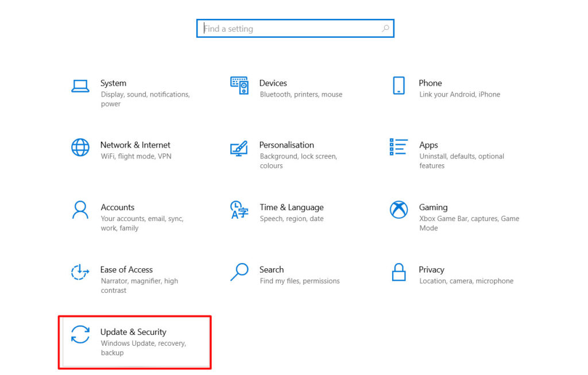This screenshot has width=588, height=375.
Task: Open Update & Security title
Action: [x=133, y=333]
